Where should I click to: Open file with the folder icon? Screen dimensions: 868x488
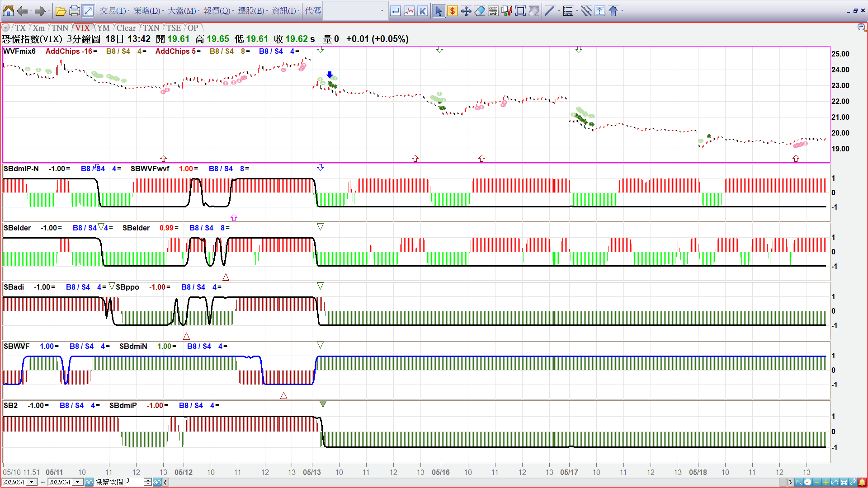point(61,11)
